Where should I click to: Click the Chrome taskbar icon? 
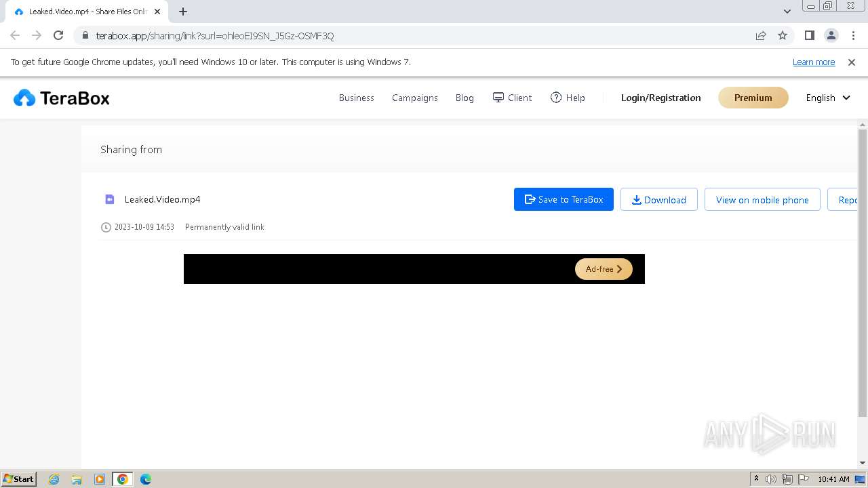pyautogui.click(x=123, y=479)
